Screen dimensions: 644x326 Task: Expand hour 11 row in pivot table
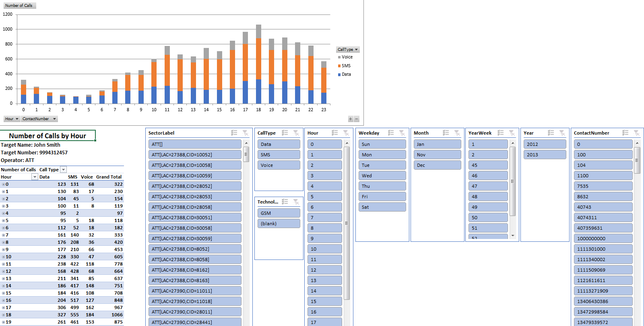tap(3, 264)
